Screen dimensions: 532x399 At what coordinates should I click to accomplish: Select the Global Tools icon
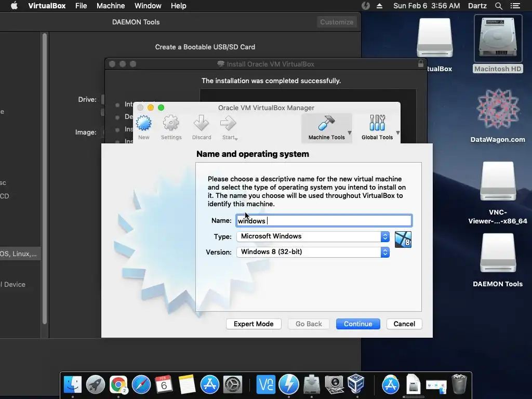[377, 123]
